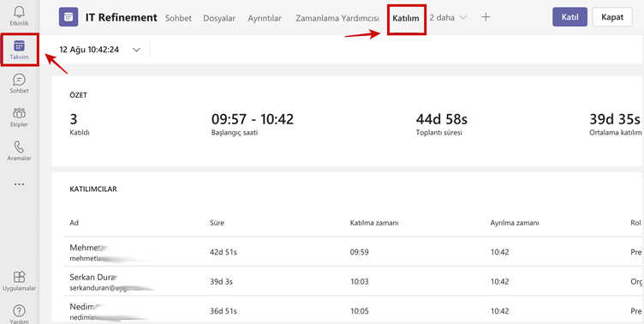Select the Mehmet participant row name
The height and width of the screenshot is (324, 644).
pyautogui.click(x=86, y=248)
